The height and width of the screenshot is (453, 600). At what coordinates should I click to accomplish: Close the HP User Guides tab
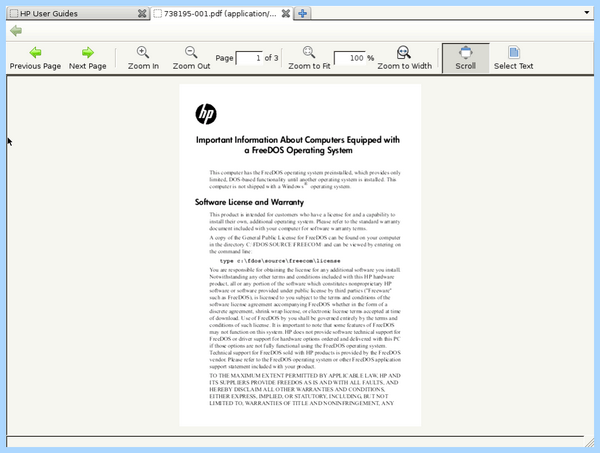[x=142, y=13]
